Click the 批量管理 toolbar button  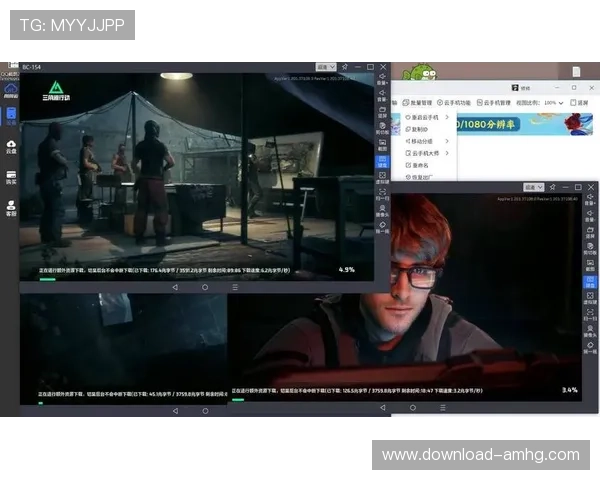(420, 102)
